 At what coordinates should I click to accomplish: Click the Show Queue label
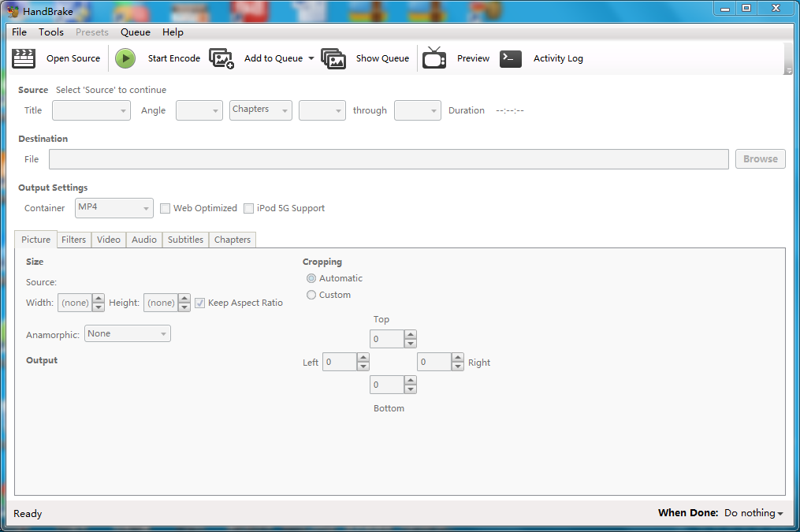point(382,58)
